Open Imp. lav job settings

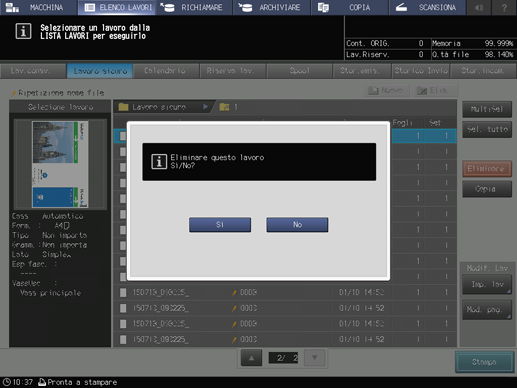point(487,284)
